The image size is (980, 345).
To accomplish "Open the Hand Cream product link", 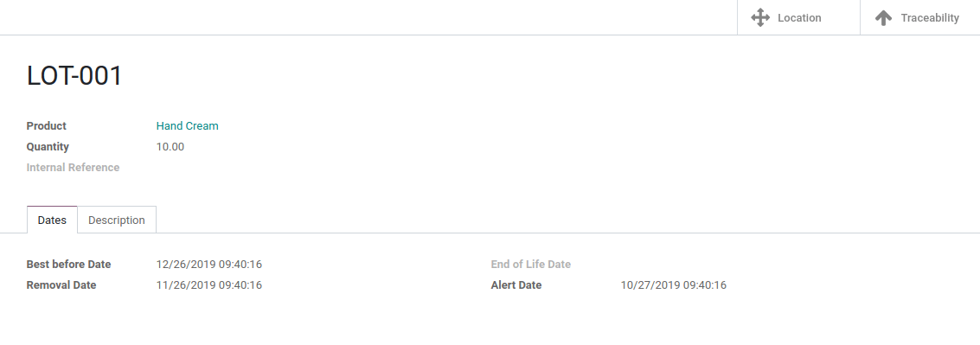I will 188,125.
